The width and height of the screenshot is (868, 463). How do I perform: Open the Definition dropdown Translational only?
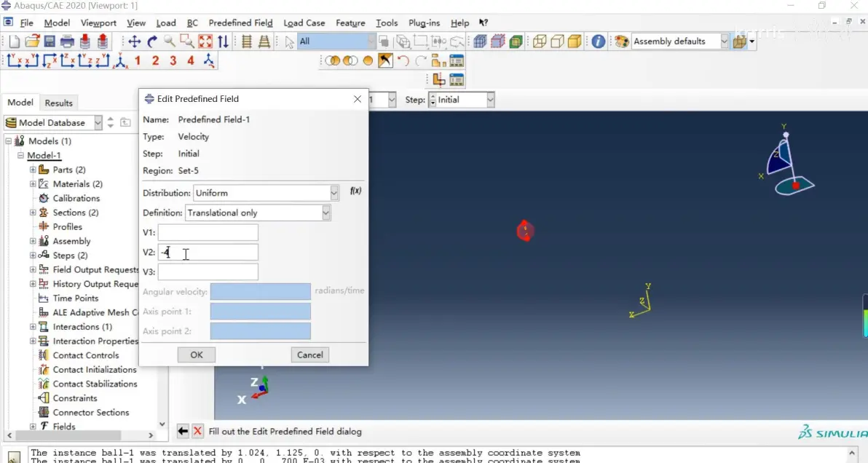tap(257, 213)
